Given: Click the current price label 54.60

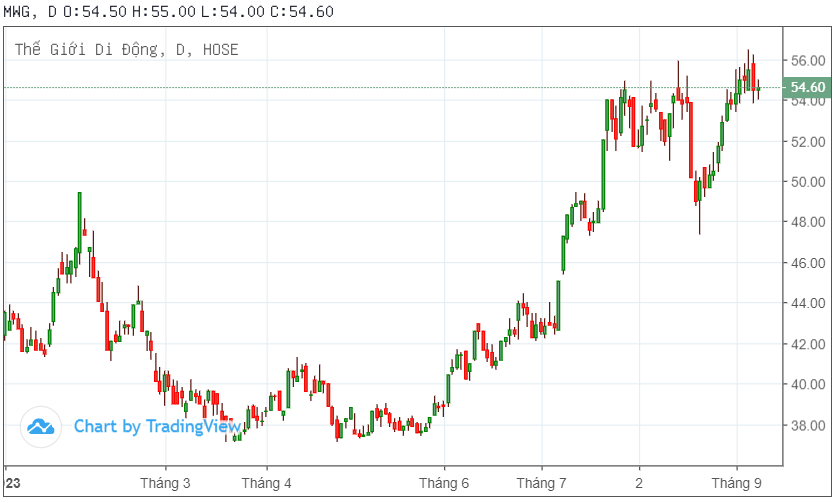Looking at the screenshot, I should point(807,87).
